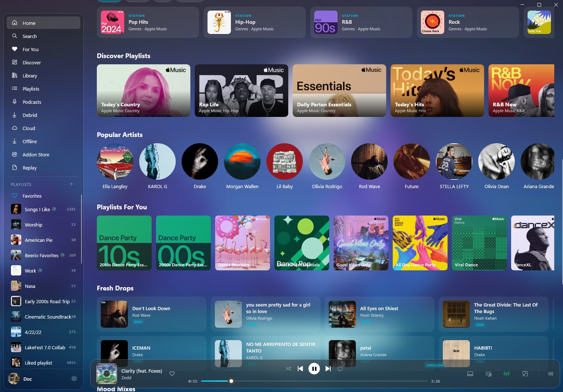Select Playlists in the sidebar
This screenshot has height=392, width=563.
pos(43,89)
